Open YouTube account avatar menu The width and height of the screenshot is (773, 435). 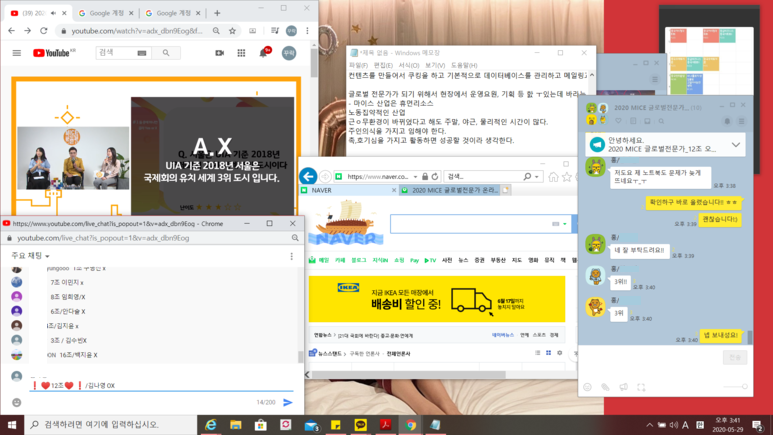pyautogui.click(x=289, y=53)
